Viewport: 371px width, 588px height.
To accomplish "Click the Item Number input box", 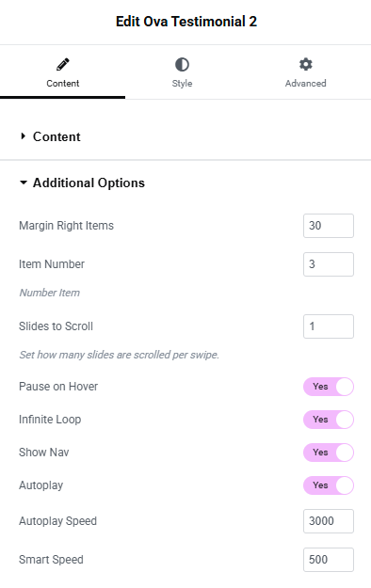I will pos(329,264).
